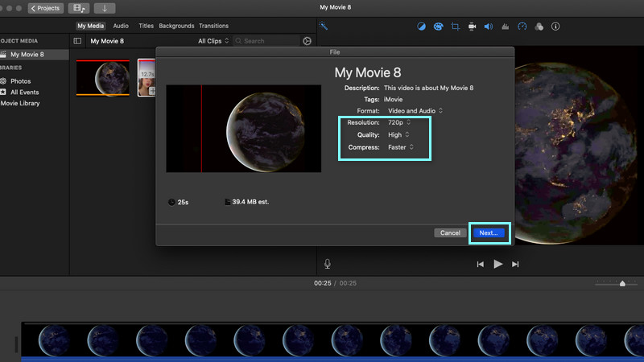This screenshot has width=644, height=362.
Task: Open noise reduction and equalizer tool
Action: point(506,27)
